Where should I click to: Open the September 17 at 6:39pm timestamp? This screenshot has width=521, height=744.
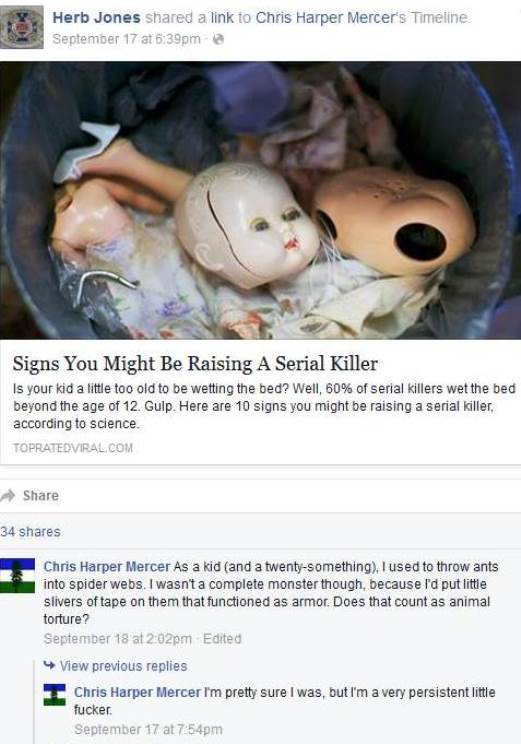pos(126,39)
